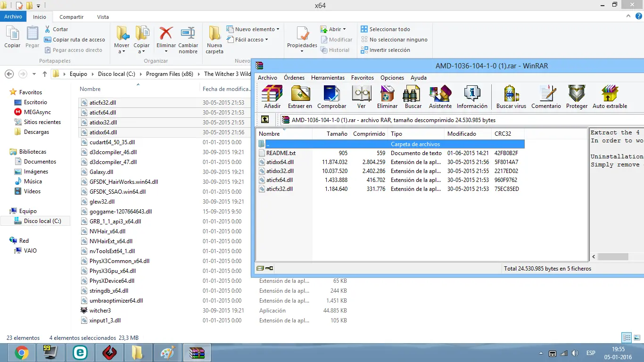Open the recent locations dropdown arrow

pyautogui.click(x=34, y=74)
